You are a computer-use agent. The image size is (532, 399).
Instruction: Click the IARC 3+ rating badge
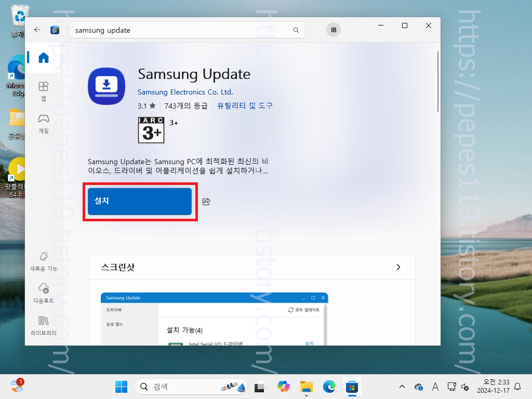click(151, 130)
